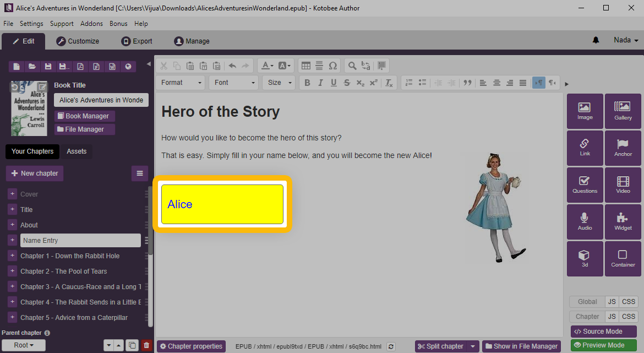644x353 pixels.
Task: Open the Find magnifier tool
Action: 351,66
